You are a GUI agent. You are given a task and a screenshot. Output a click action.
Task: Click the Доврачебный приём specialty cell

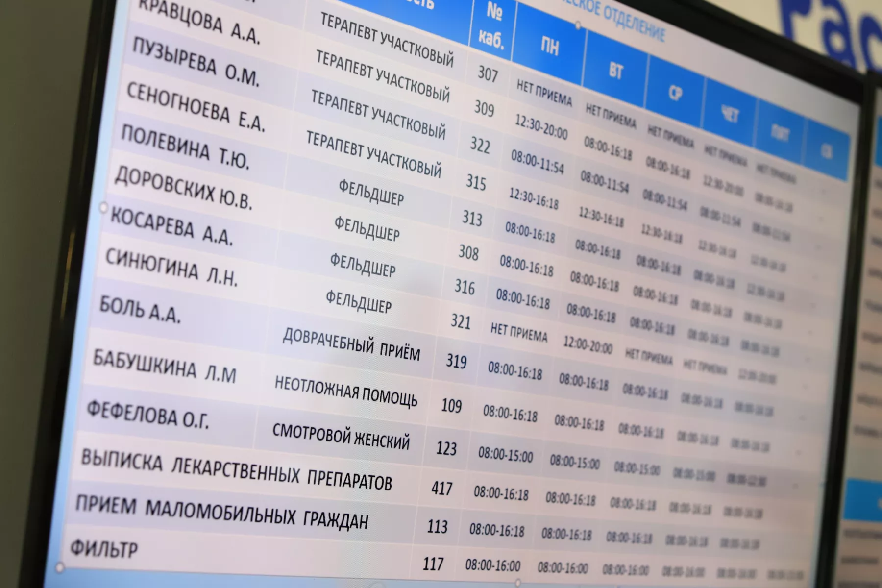351,344
